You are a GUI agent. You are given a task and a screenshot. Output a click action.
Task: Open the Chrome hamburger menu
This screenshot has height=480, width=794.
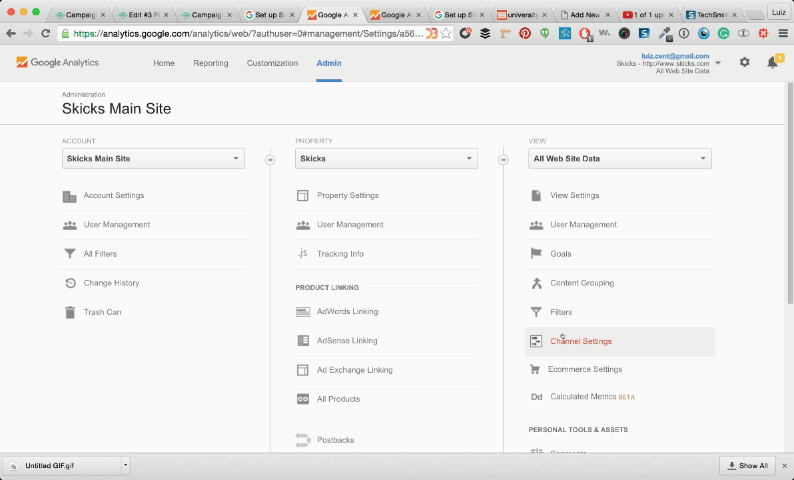(783, 33)
